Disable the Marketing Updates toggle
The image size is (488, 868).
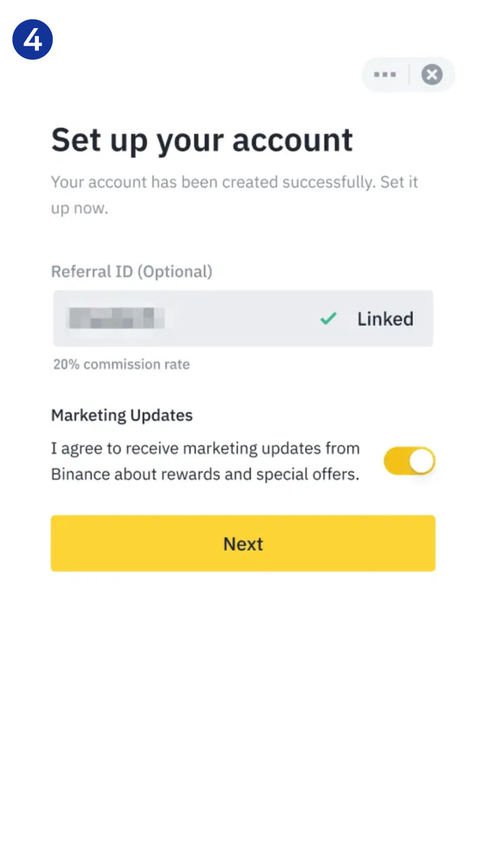pyautogui.click(x=409, y=461)
